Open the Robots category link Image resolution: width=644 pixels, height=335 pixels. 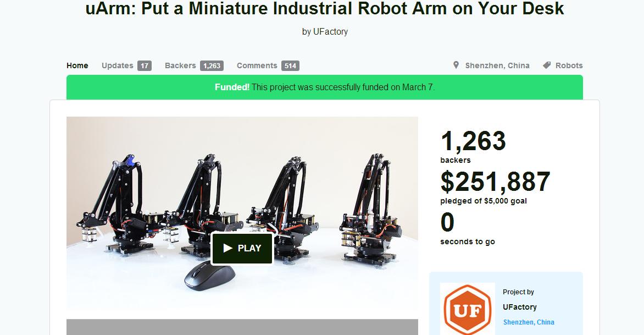click(569, 65)
